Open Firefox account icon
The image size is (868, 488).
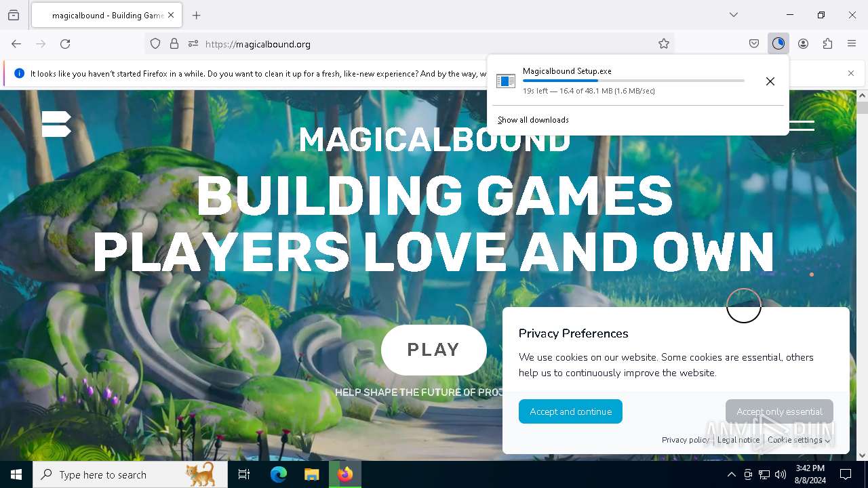803,44
